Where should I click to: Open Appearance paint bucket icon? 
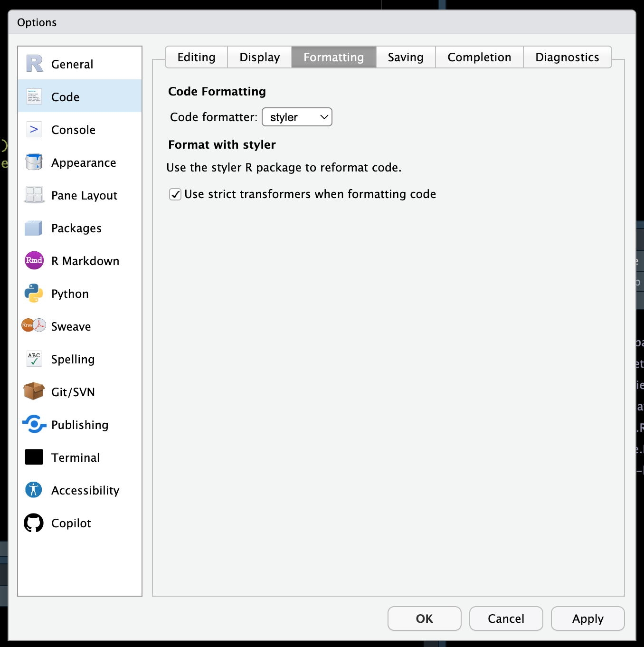[x=34, y=162]
